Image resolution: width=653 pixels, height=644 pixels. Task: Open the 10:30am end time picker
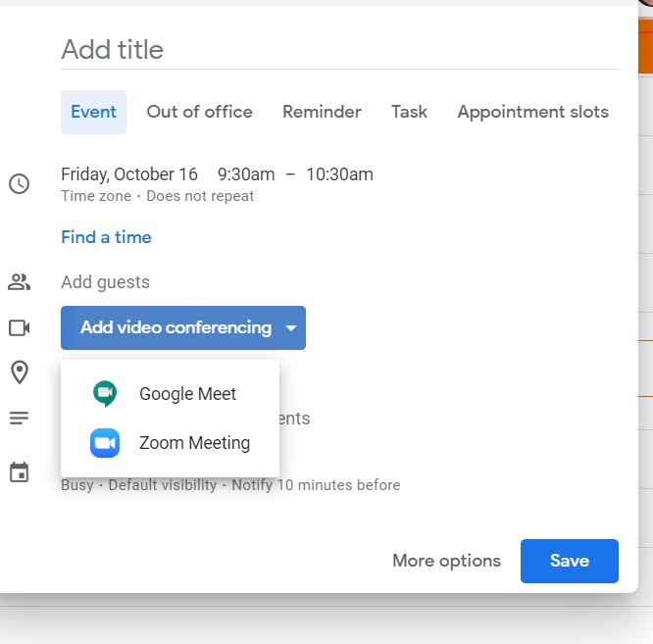tap(339, 174)
